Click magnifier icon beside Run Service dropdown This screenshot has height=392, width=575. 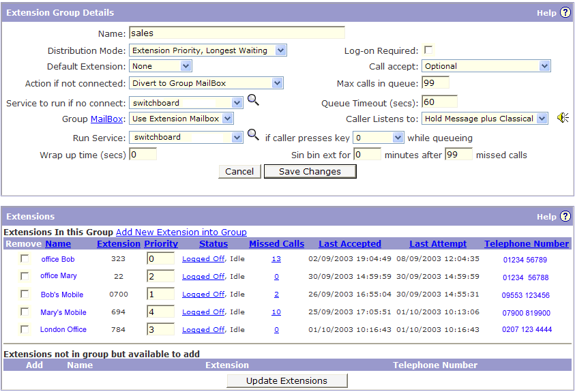(253, 134)
